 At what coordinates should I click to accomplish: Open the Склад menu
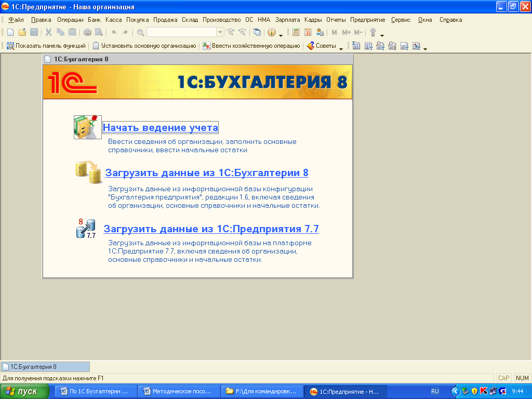coord(190,20)
